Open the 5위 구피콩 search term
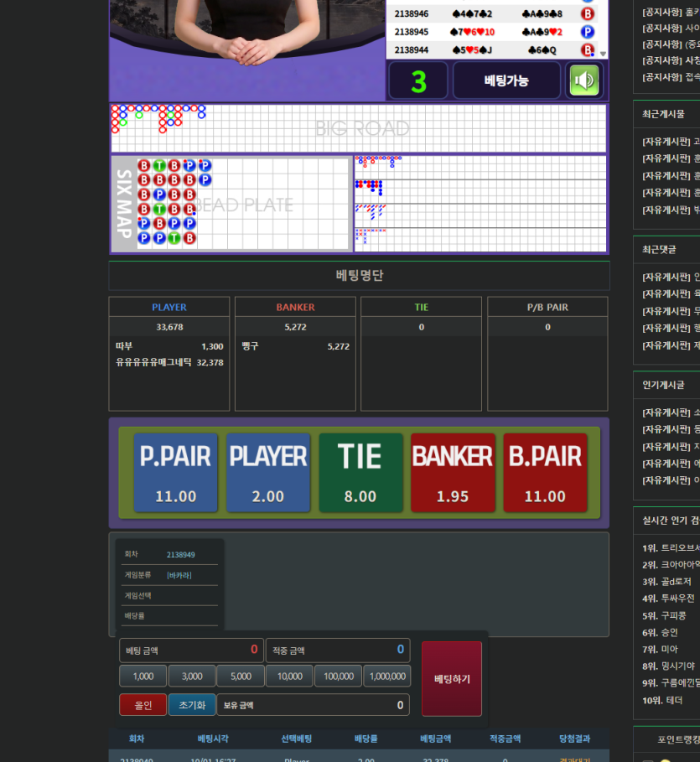Image resolution: width=700 pixels, height=762 pixels. (x=664, y=615)
